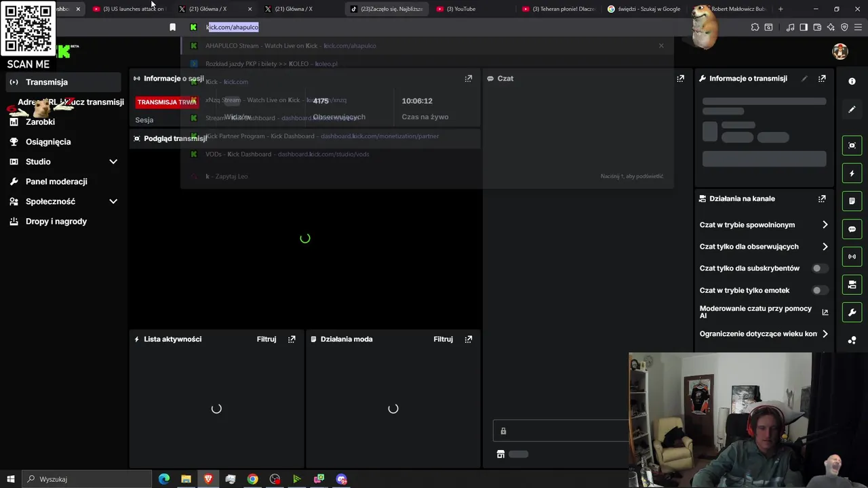The height and width of the screenshot is (488, 868).
Task: Pop out the Lista aktywności panel
Action: (x=292, y=340)
